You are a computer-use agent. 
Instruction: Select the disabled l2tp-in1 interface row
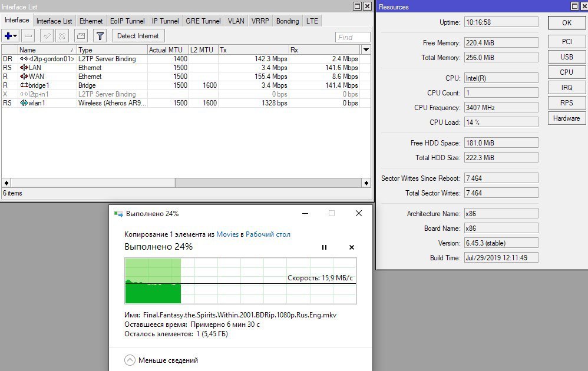tap(180, 94)
